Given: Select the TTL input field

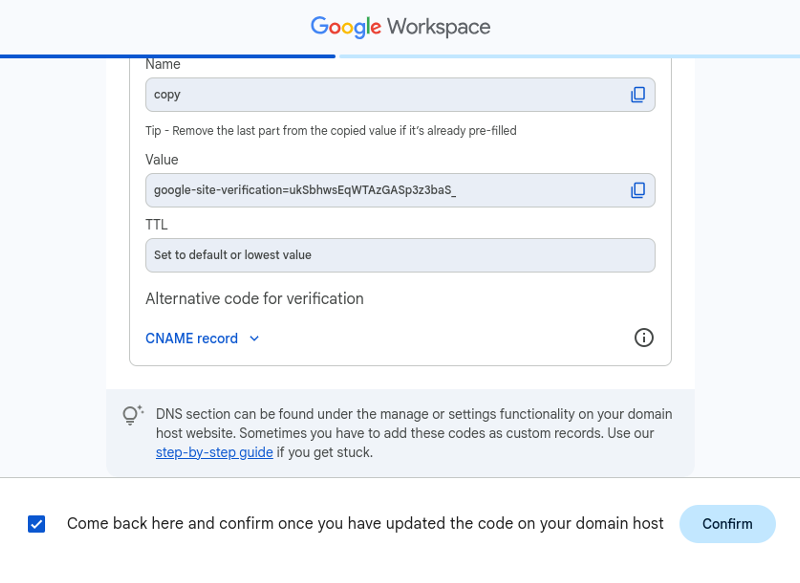Looking at the screenshot, I should coord(400,255).
